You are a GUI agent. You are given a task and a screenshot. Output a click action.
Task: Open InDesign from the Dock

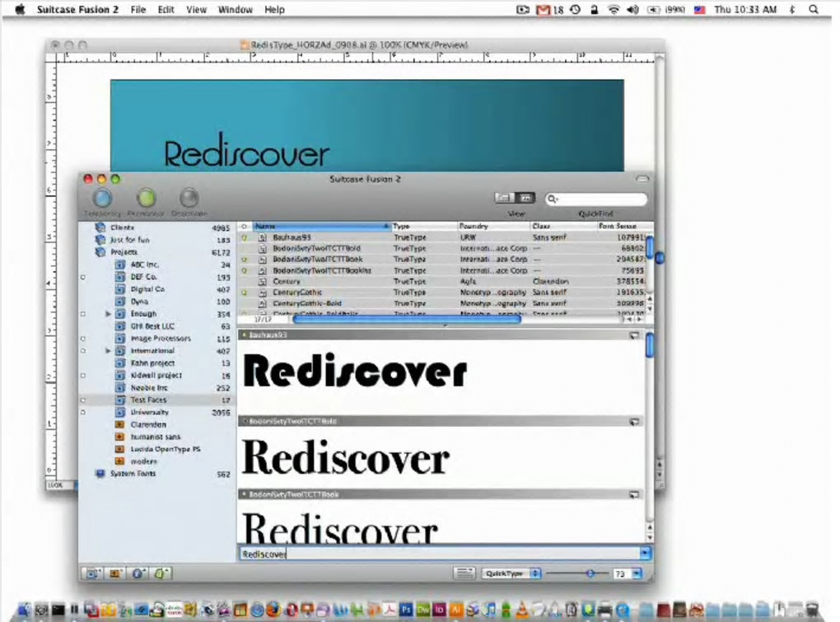tap(439, 610)
